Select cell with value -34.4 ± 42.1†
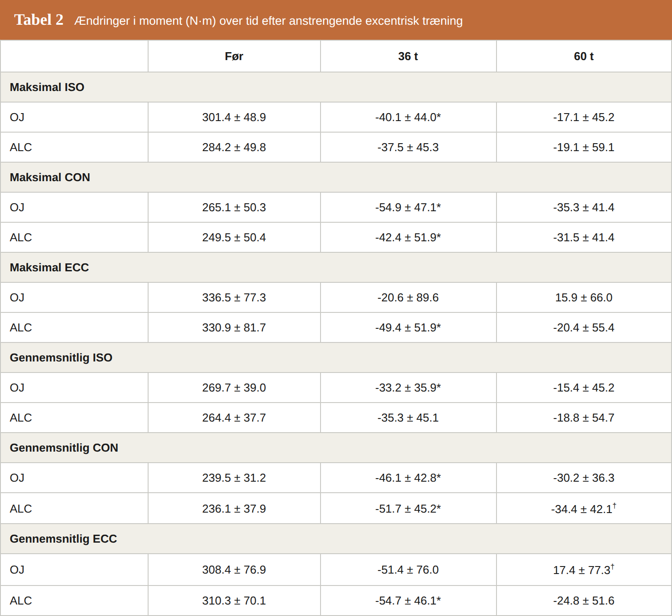Viewport: 672px width, 616px height. click(584, 508)
